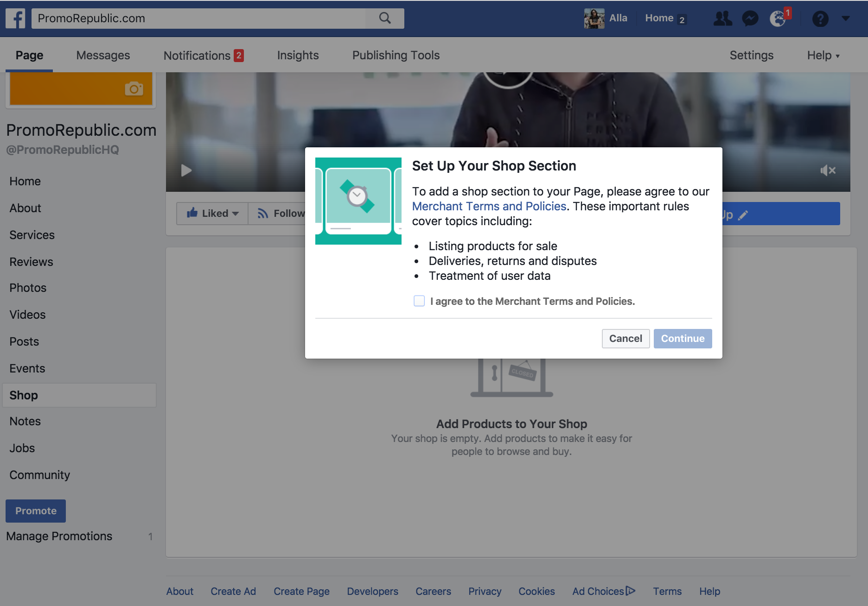
Task: Click the search magnifier icon
Action: pos(385,19)
